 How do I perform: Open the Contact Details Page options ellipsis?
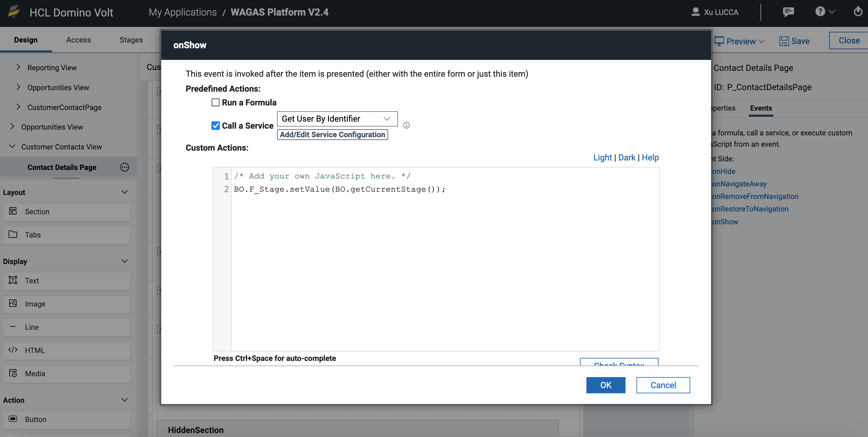click(125, 167)
